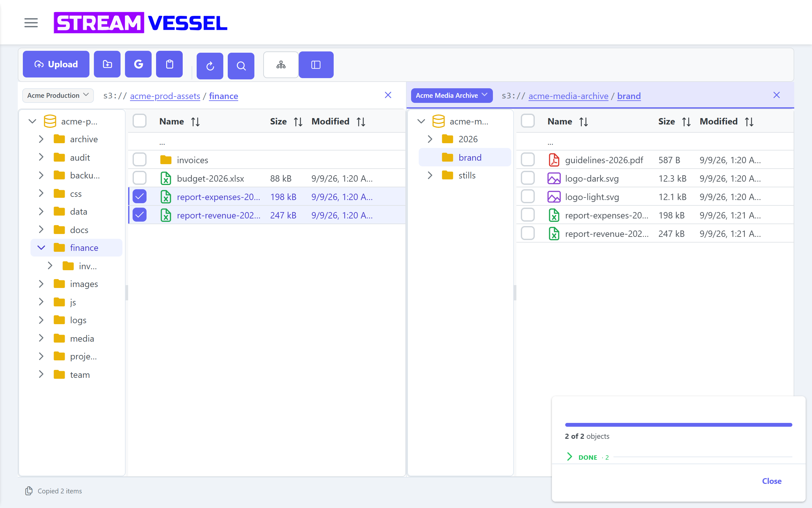Sort left pane by Modified

(x=361, y=122)
